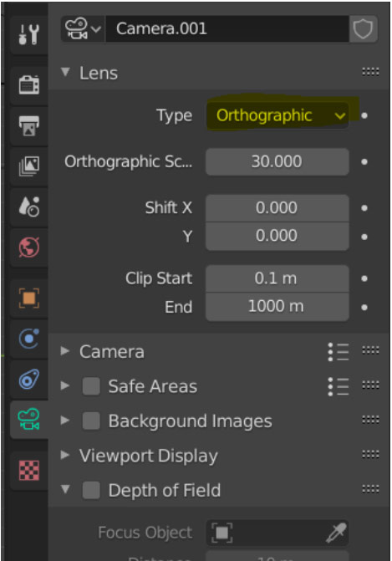Open the camera data-block browse dropdown
Screen dimensions: 392x561
pyautogui.click(x=83, y=28)
